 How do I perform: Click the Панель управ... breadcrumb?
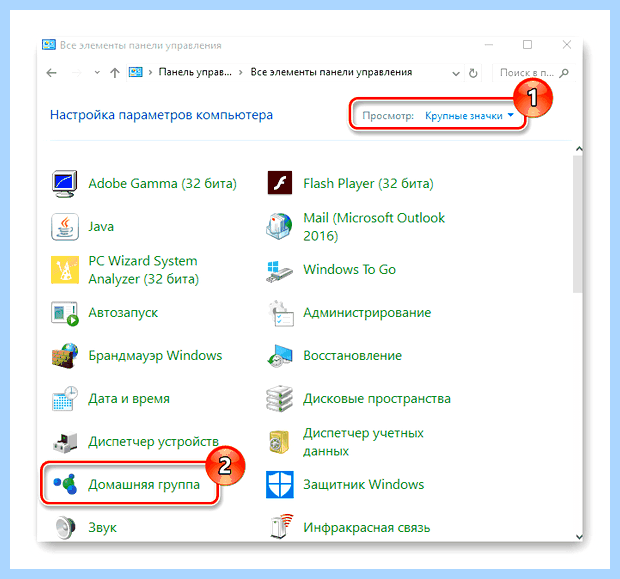pyautogui.click(x=195, y=72)
